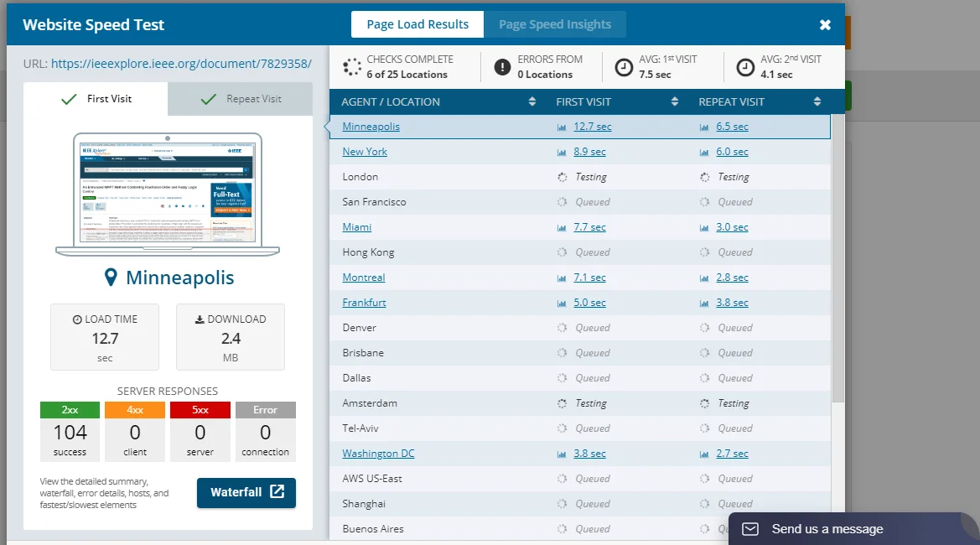
Task: Click the results list vertical scrollbar
Action: point(837,260)
